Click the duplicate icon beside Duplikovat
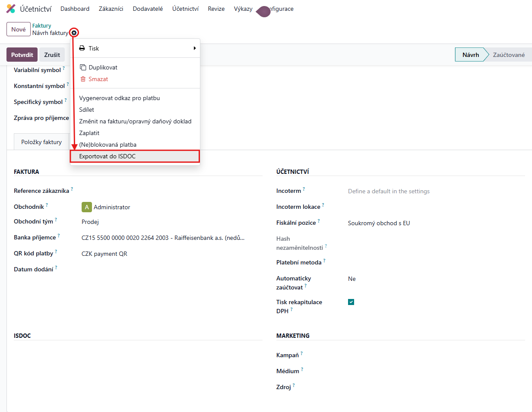Screen dimensions: 532x412 pyautogui.click(x=83, y=67)
